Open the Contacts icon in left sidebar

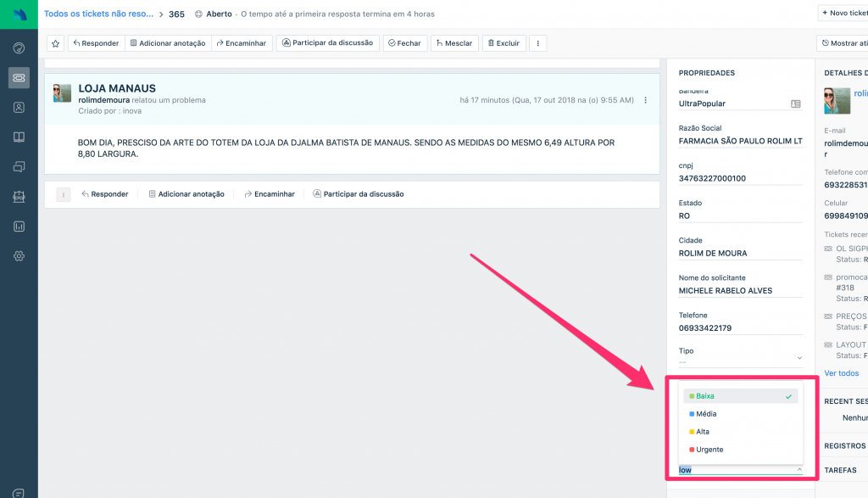[x=19, y=108]
